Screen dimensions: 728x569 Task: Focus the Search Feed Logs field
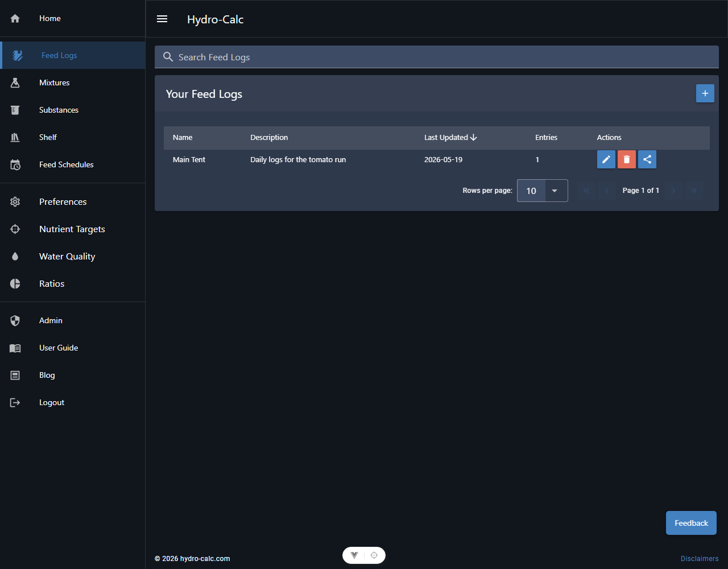click(x=437, y=57)
